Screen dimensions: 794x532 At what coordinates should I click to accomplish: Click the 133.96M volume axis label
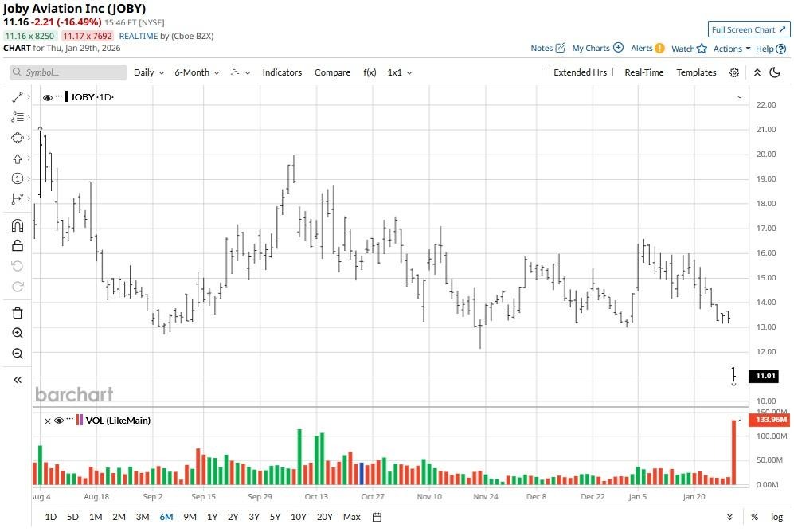(771, 420)
